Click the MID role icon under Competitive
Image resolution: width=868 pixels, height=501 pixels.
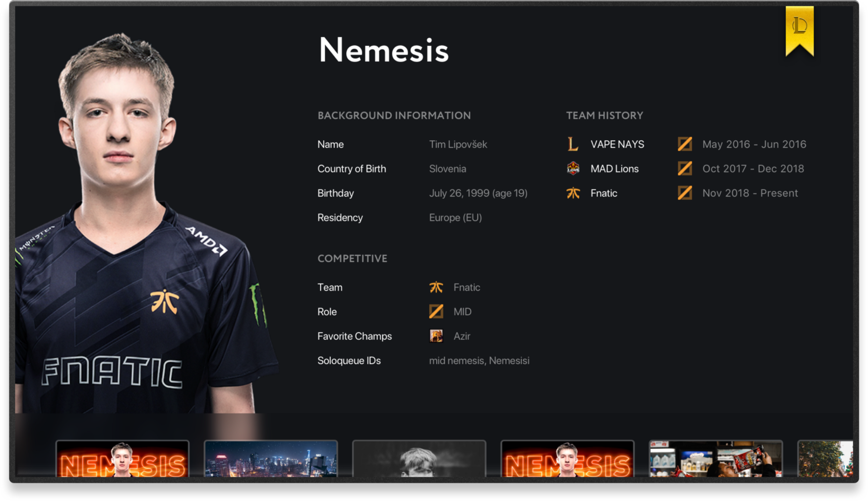[x=436, y=311]
